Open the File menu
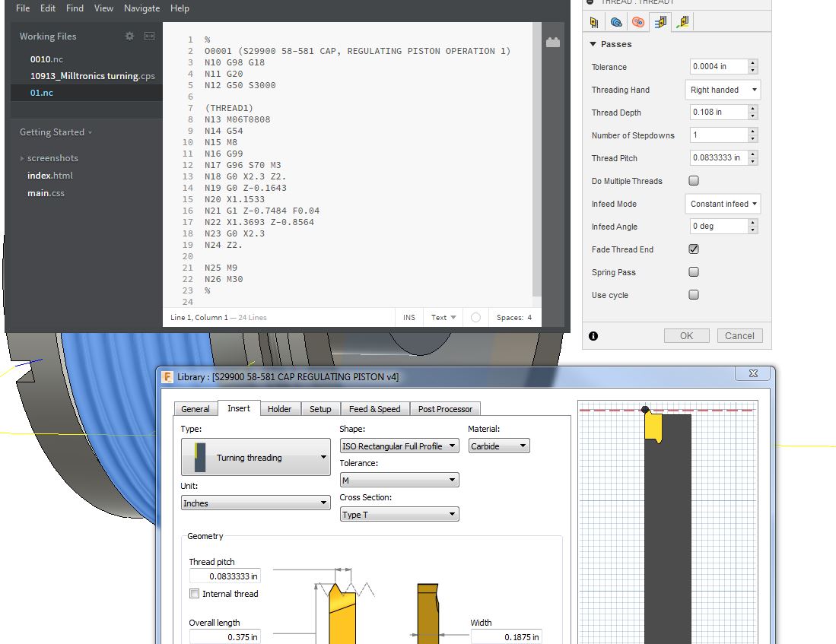Viewport: 836px width, 644px height. coord(23,8)
